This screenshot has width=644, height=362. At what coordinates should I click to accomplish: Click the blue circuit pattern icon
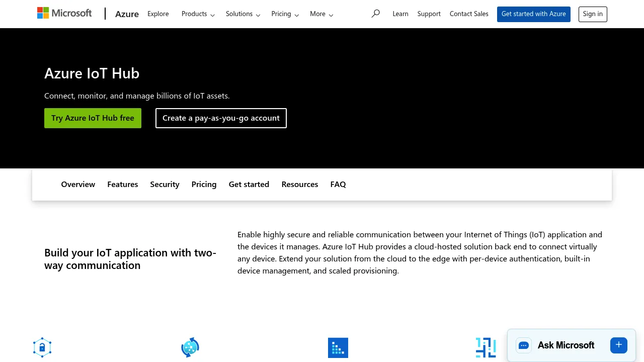click(486, 347)
